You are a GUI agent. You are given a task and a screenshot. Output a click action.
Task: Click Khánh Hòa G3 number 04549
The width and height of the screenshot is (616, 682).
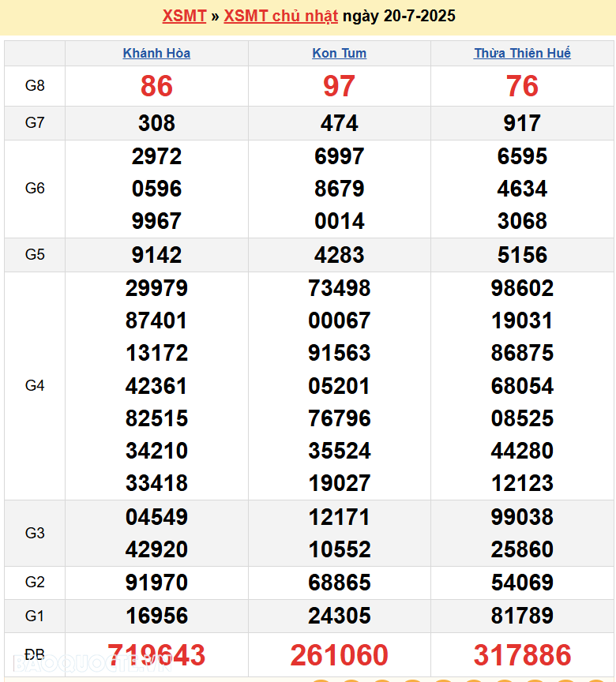[x=156, y=517]
